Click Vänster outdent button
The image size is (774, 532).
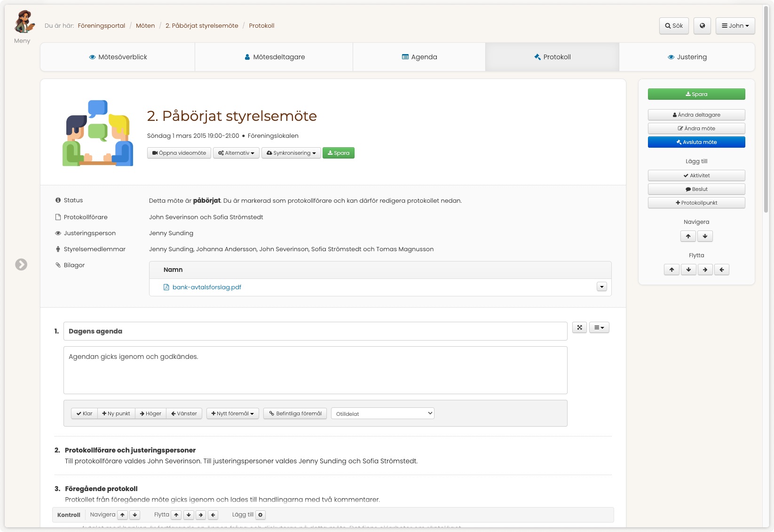coord(184,413)
